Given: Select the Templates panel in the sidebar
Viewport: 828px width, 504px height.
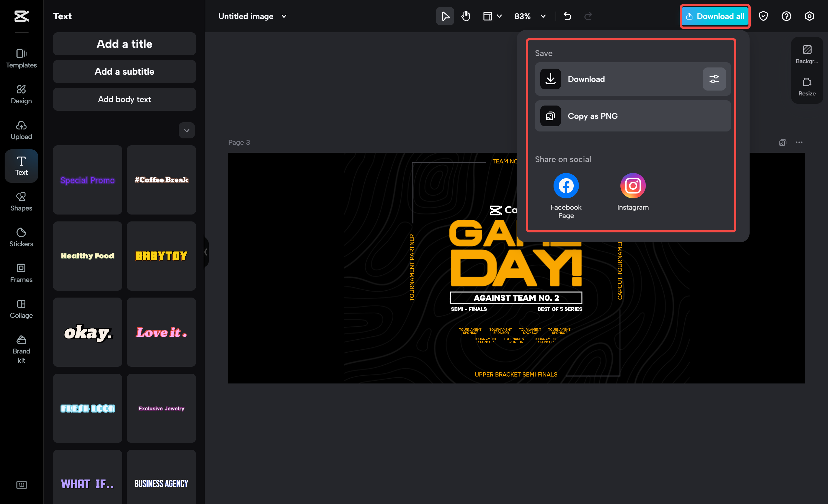Looking at the screenshot, I should (x=21, y=59).
